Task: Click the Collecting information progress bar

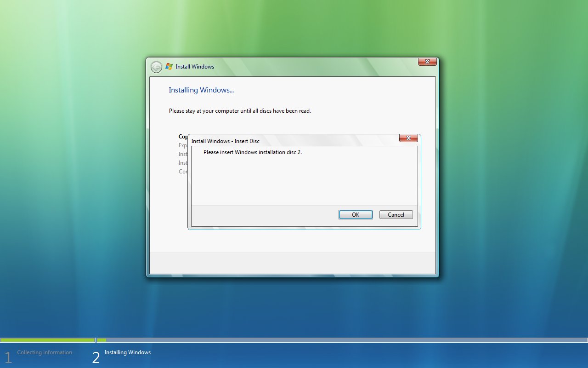Action: tap(48, 340)
